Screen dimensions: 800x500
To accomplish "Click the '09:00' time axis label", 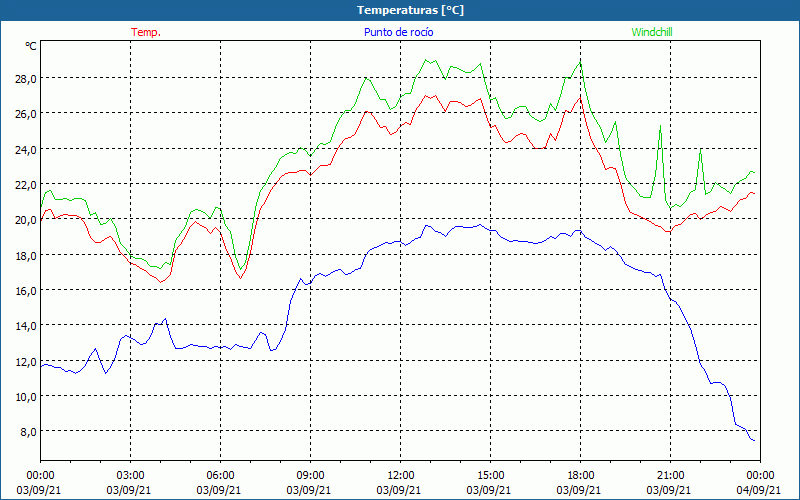I will (310, 476).
